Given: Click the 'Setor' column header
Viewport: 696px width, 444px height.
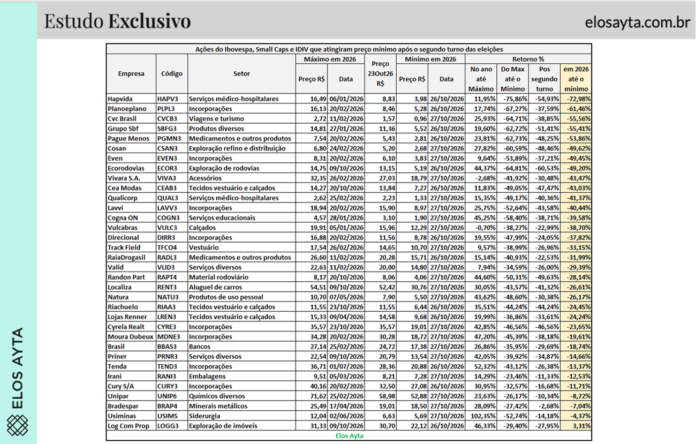Looking at the screenshot, I should 241,74.
